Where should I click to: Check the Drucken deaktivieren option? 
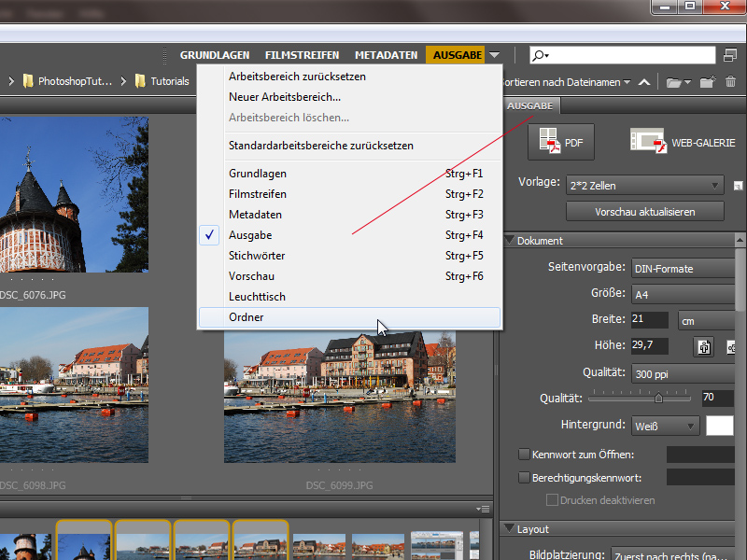[x=552, y=500]
